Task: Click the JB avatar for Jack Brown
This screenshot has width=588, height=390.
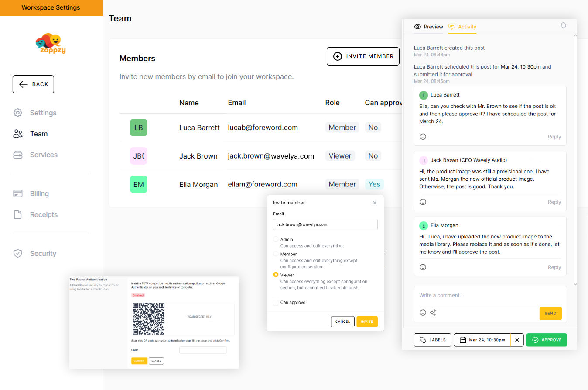Action: coord(139,156)
